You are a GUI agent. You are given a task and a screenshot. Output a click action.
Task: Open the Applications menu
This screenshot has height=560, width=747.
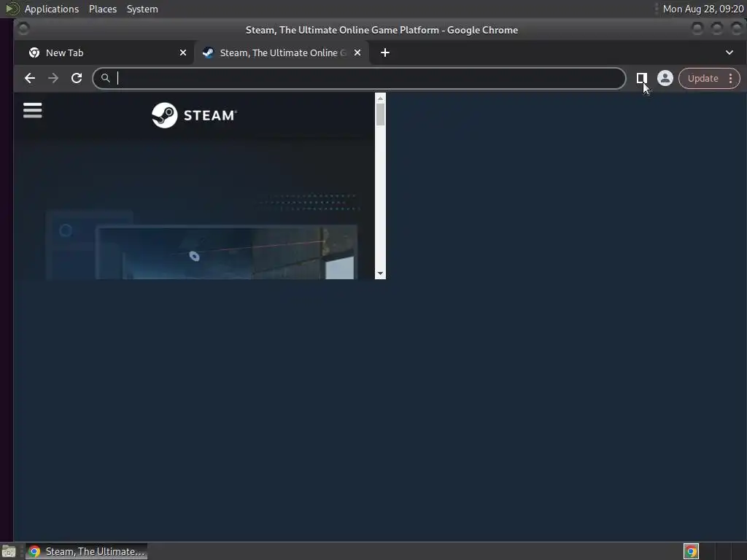pos(52,9)
